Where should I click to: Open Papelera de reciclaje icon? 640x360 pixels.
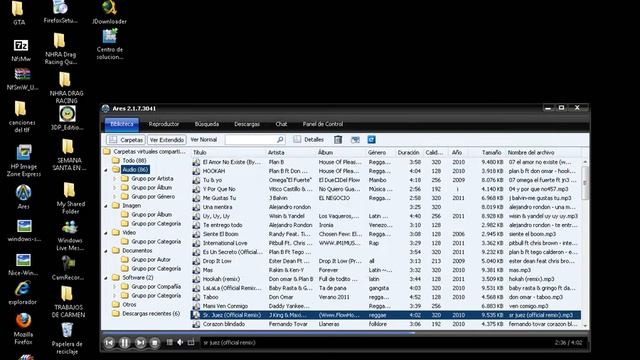67,338
